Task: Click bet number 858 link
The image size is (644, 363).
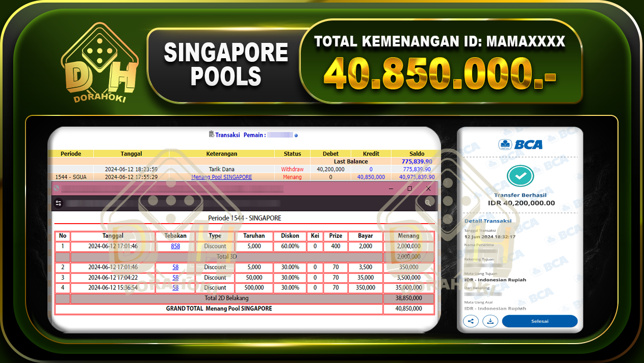Action: tap(175, 246)
